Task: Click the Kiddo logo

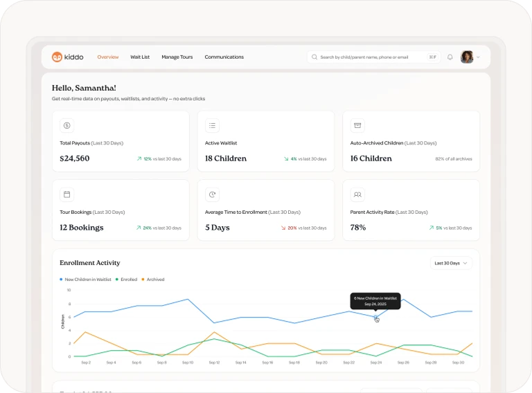Action: tap(67, 57)
